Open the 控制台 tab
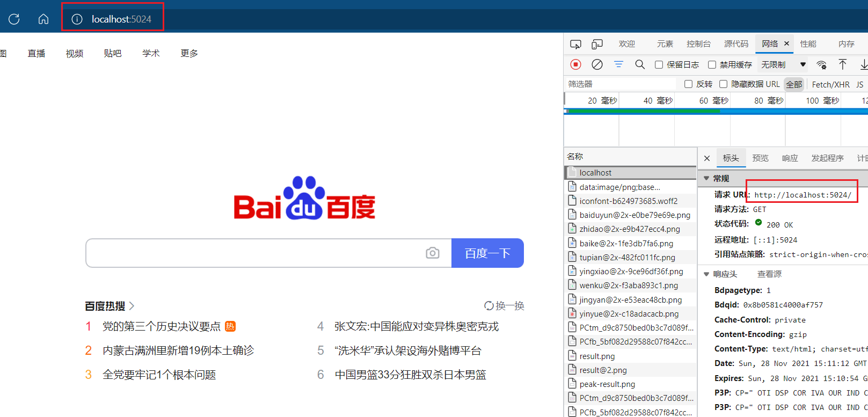This screenshot has width=868, height=417. coord(698,44)
